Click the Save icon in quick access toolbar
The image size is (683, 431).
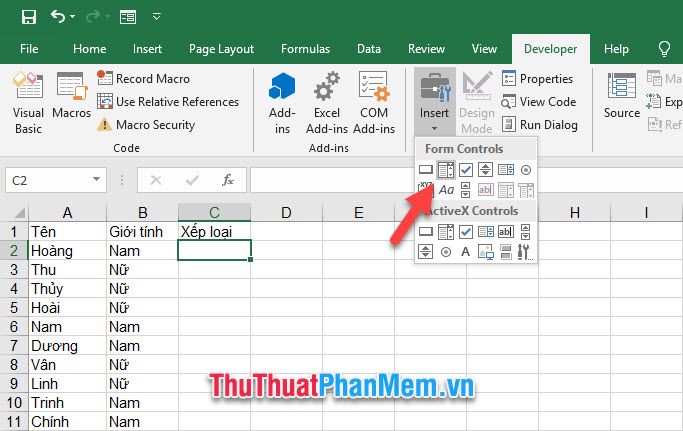point(29,17)
